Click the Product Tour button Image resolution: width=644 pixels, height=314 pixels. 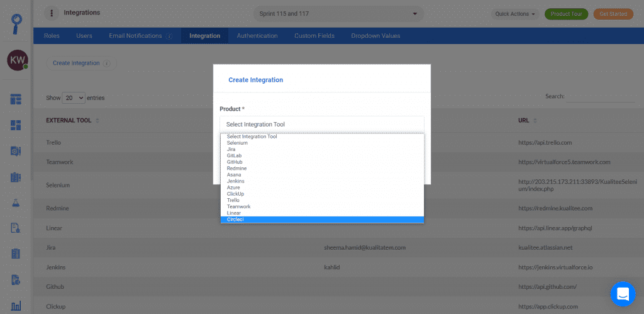tap(567, 14)
